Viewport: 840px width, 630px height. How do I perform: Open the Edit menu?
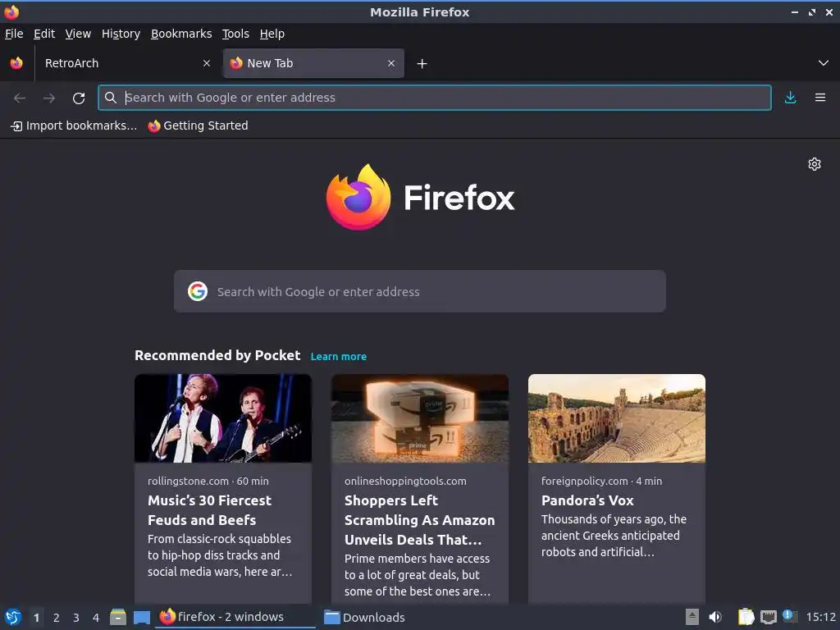point(44,34)
